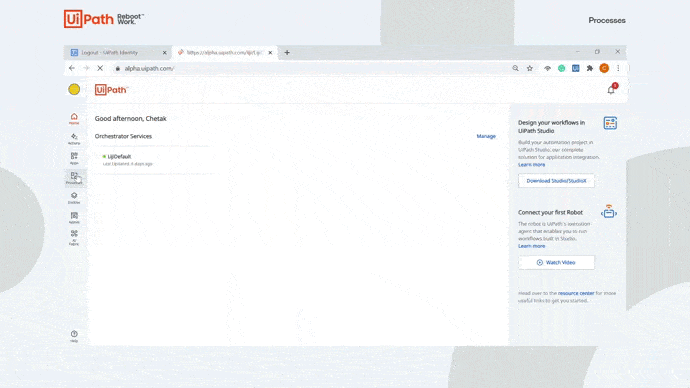Click the lock icon in address bar

[117, 69]
